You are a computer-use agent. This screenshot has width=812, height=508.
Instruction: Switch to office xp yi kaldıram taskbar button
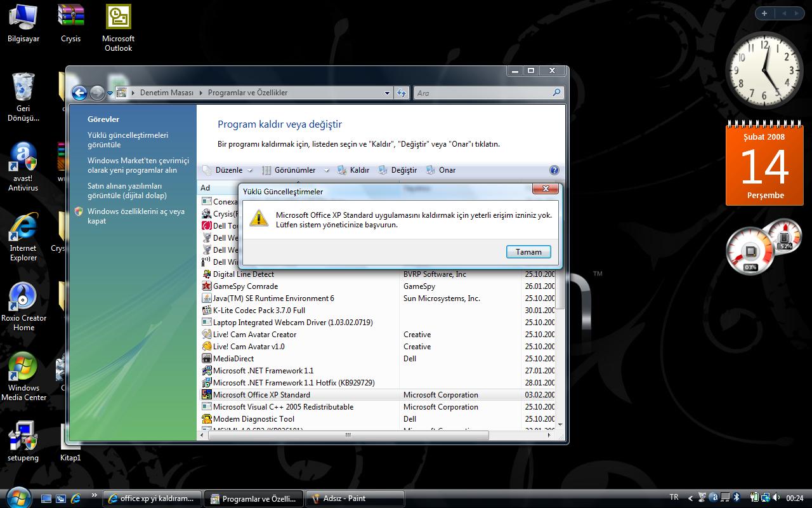tap(152, 498)
